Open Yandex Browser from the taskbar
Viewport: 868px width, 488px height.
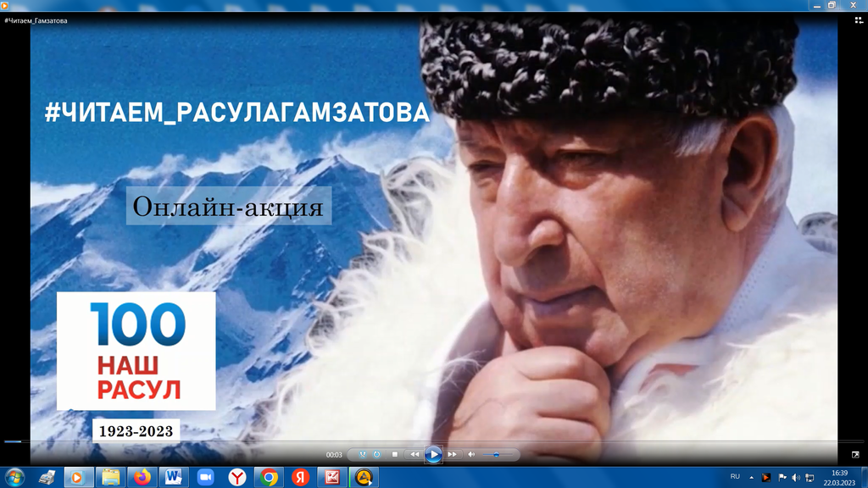pyautogui.click(x=237, y=477)
